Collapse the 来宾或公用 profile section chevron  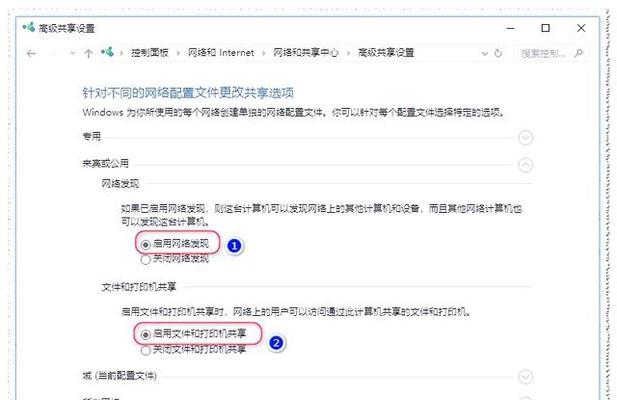tap(525, 165)
